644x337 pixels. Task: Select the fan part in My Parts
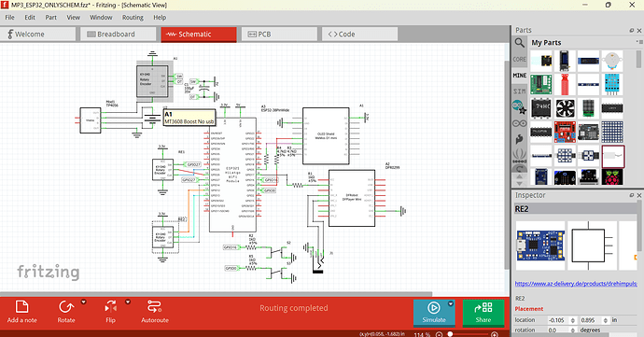pos(566,108)
